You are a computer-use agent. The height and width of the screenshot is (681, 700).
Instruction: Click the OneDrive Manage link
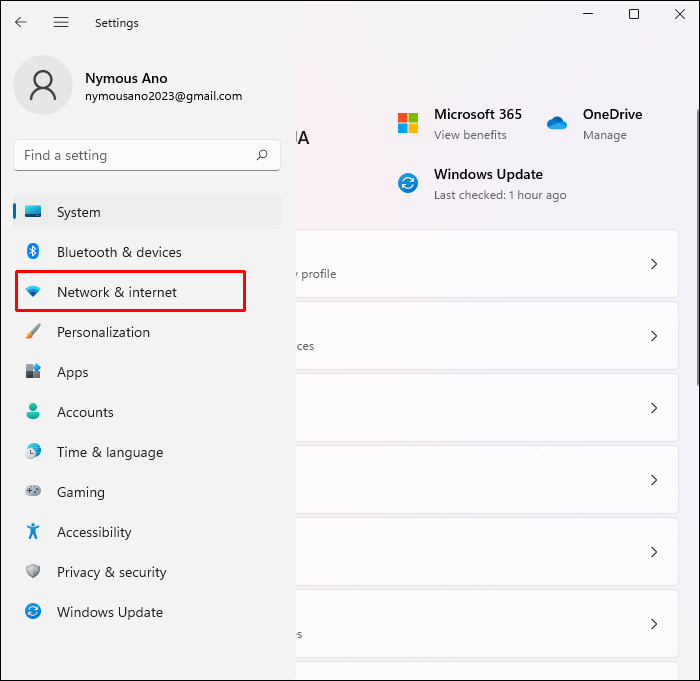tap(605, 135)
